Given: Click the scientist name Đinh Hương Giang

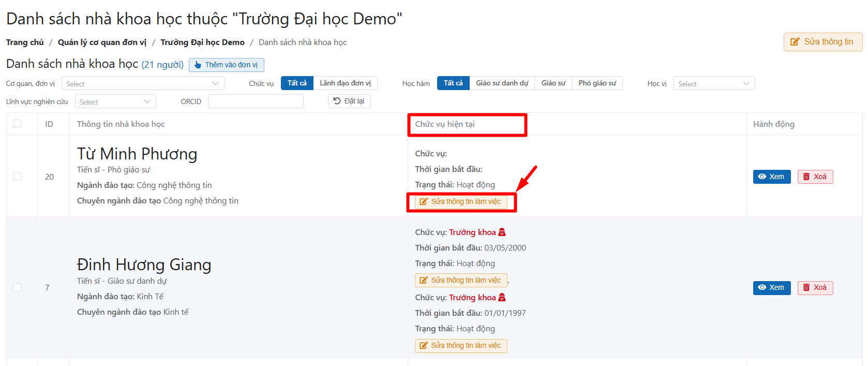Looking at the screenshot, I should (x=144, y=265).
